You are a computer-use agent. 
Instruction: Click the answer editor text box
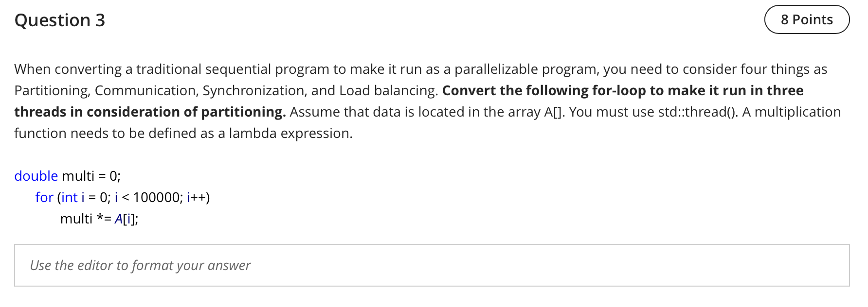point(432,265)
